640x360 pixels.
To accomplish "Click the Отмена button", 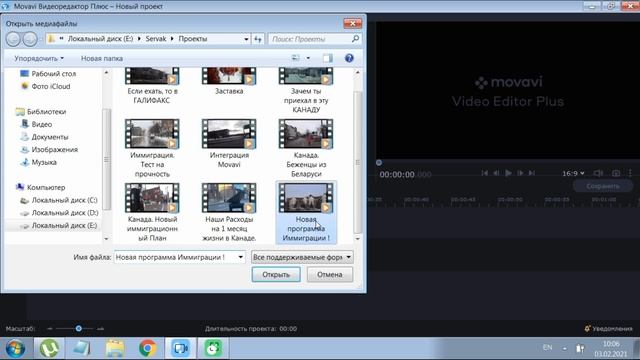I will pos(330,274).
